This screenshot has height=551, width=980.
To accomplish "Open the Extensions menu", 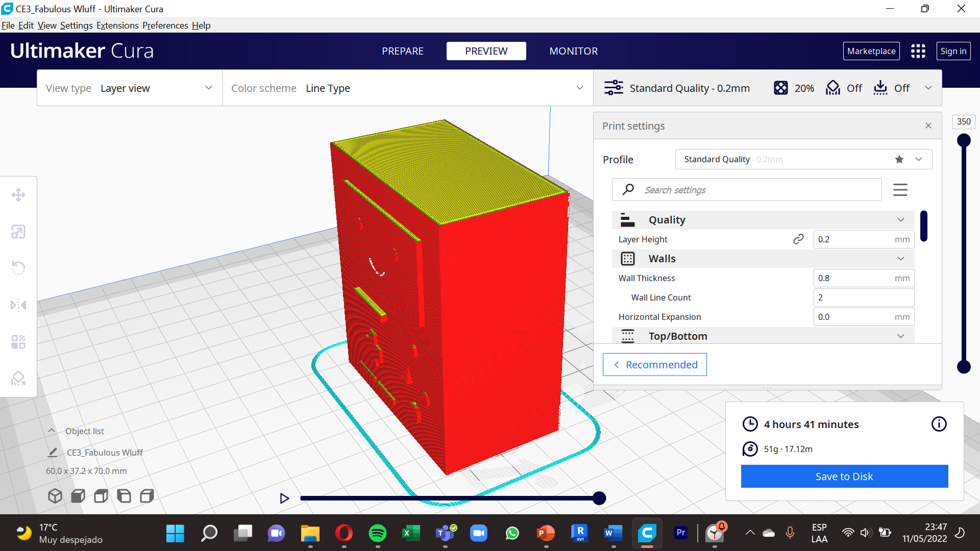I will click(x=117, y=26).
